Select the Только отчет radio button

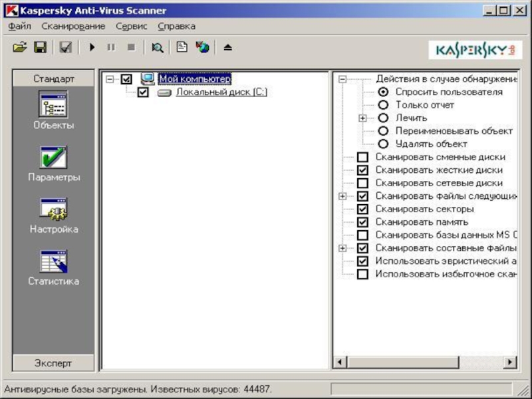(383, 105)
